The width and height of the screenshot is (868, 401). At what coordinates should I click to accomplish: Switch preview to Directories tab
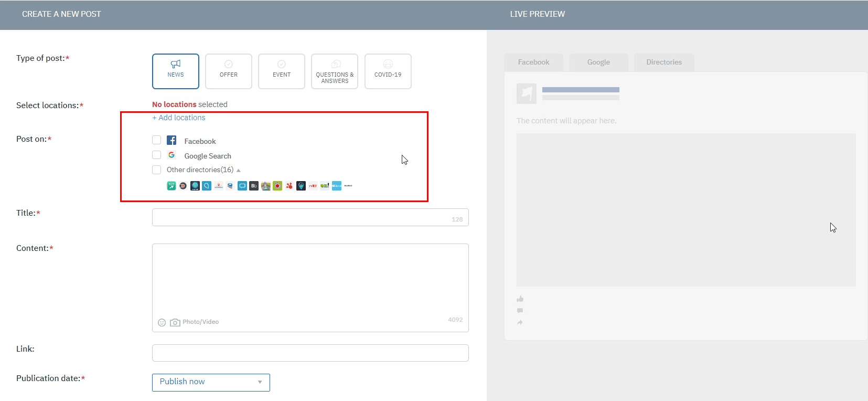[x=664, y=62]
